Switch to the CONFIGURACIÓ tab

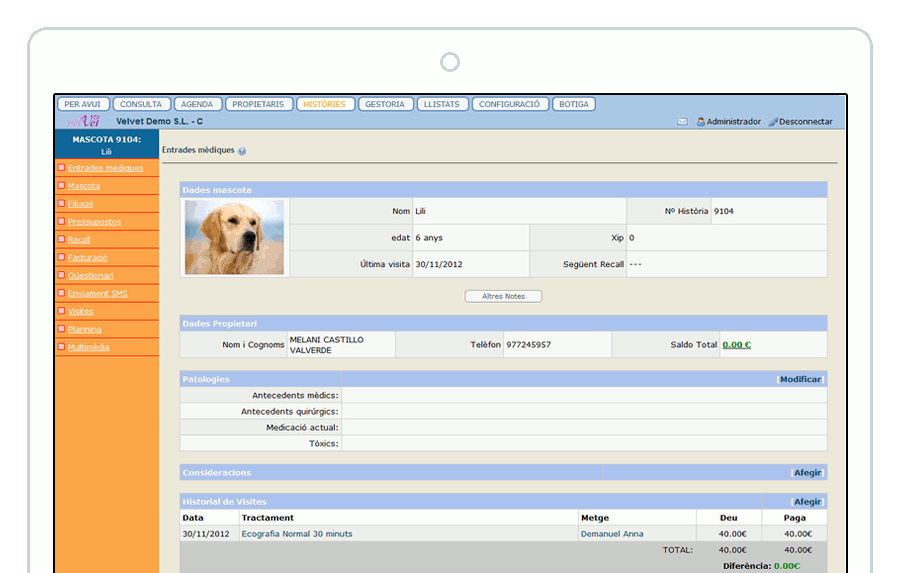click(509, 104)
